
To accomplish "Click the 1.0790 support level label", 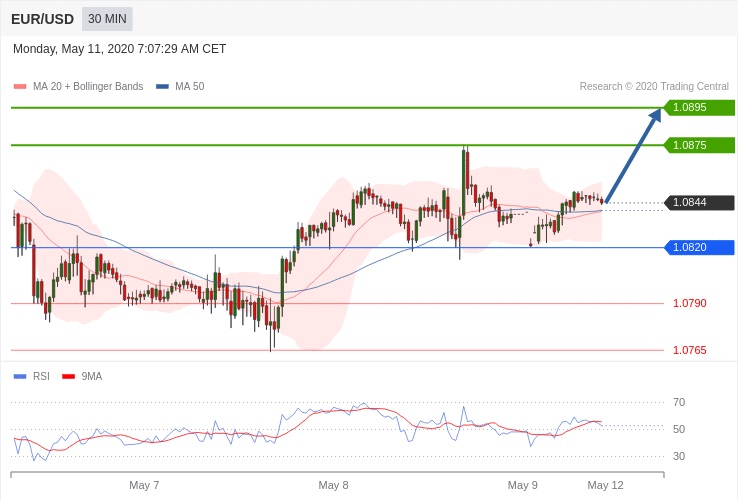I will (x=690, y=303).
